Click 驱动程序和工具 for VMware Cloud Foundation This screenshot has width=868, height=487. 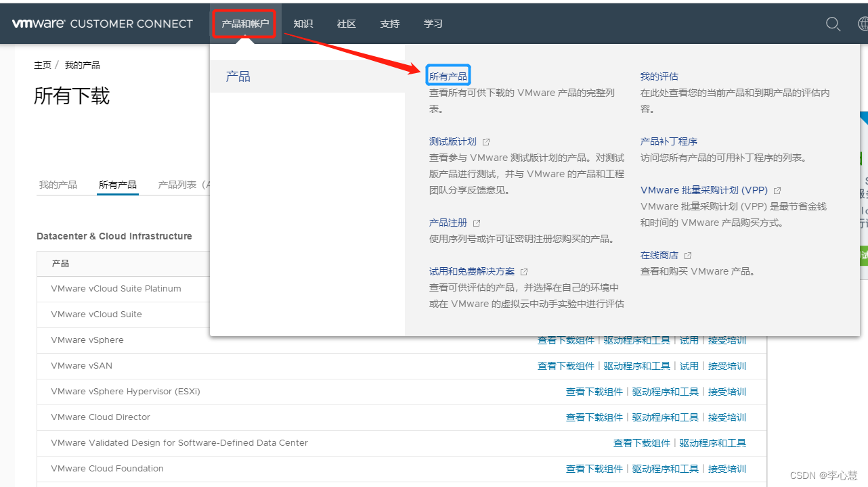click(666, 469)
